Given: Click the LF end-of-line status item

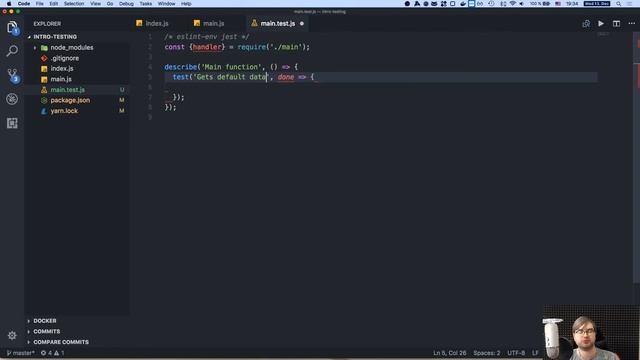Looking at the screenshot, I should pyautogui.click(x=535, y=353).
